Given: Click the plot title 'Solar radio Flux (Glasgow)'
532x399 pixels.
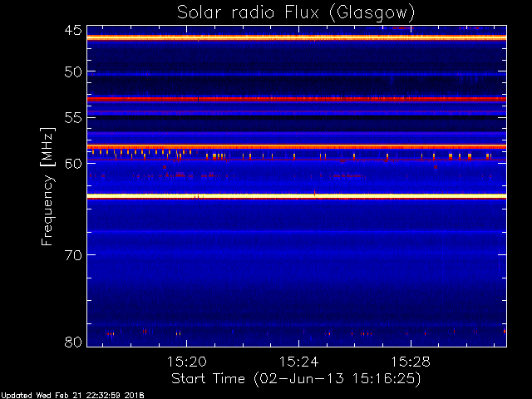Looking at the screenshot, I should pos(296,12).
